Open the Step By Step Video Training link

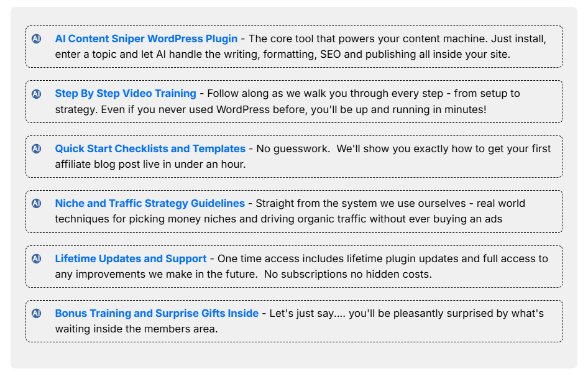tap(126, 94)
